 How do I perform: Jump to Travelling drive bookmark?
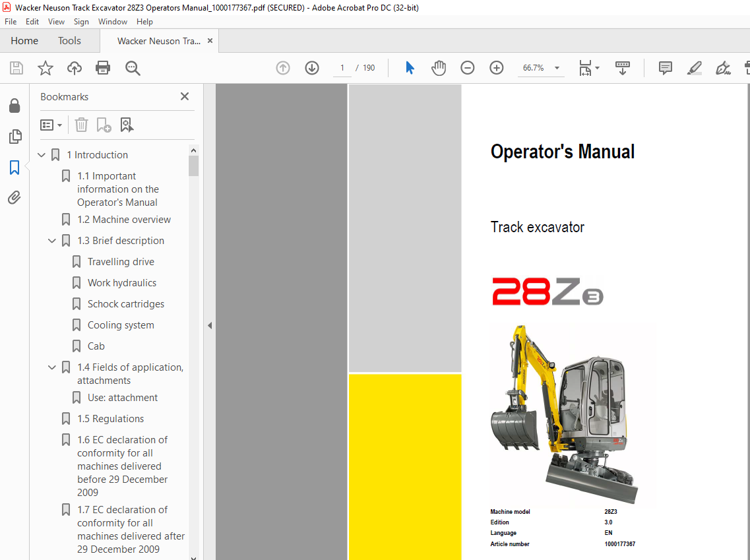(121, 262)
